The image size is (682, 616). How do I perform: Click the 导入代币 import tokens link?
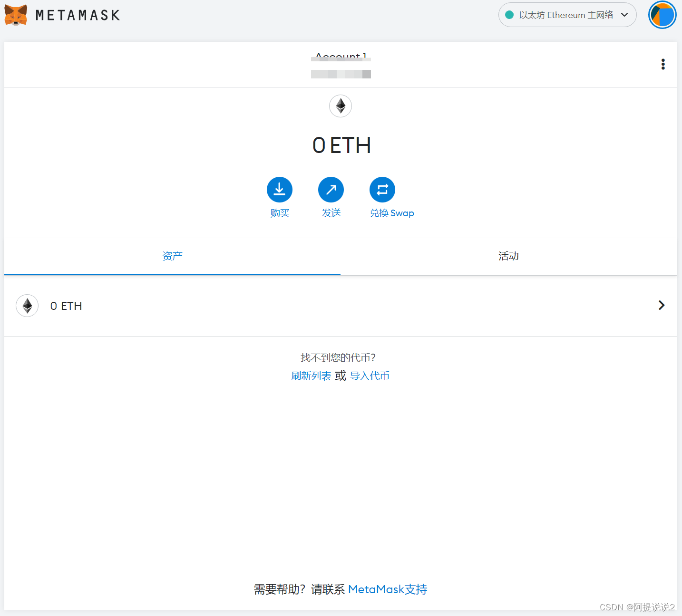pos(370,376)
